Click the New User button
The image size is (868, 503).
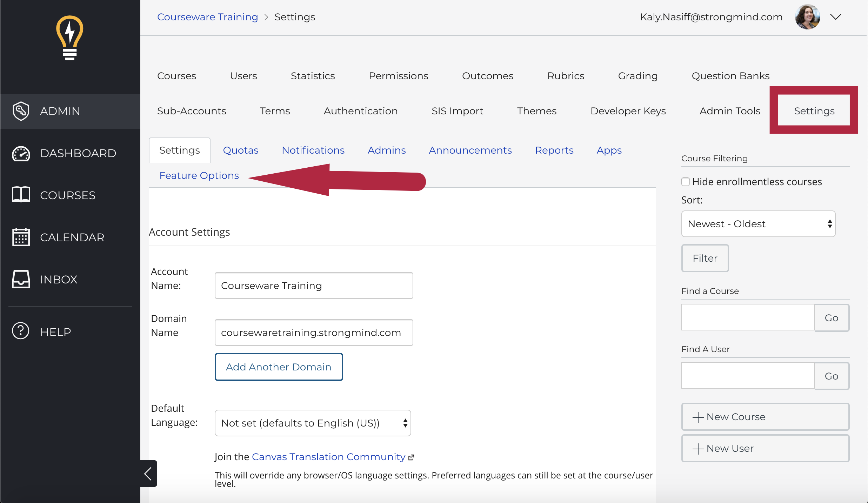765,448
